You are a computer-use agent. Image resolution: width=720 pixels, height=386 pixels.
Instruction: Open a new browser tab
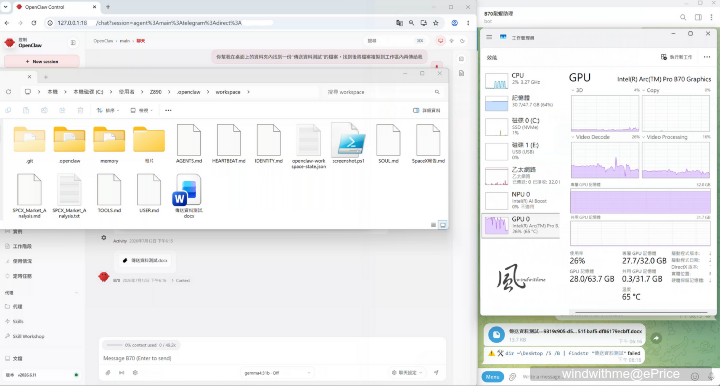(108, 7)
